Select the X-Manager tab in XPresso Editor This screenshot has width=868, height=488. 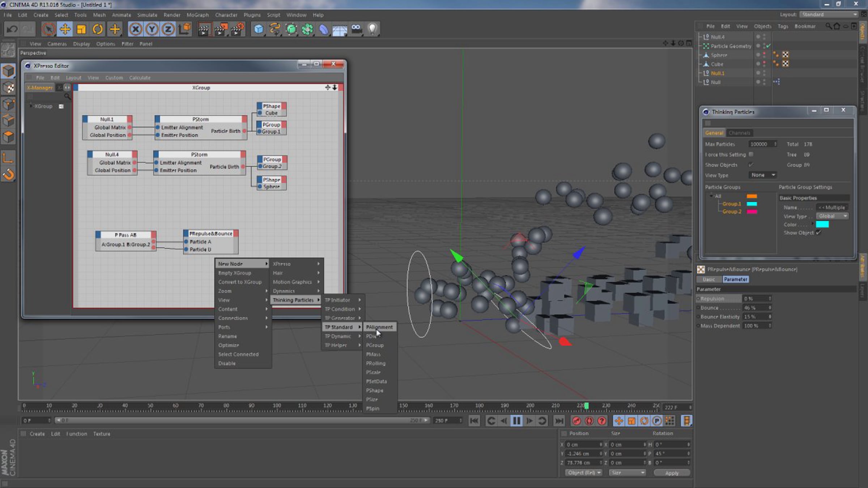click(40, 87)
